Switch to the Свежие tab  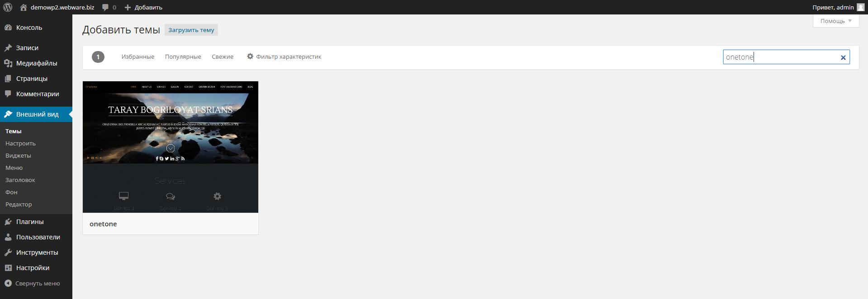pos(223,57)
